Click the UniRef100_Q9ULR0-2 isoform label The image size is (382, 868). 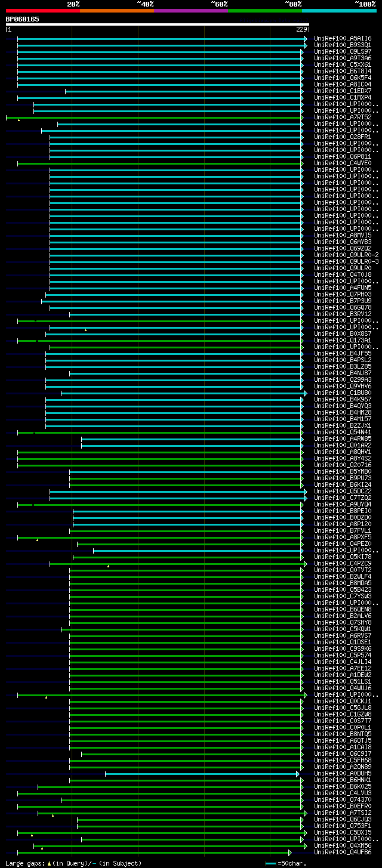pos(346,255)
